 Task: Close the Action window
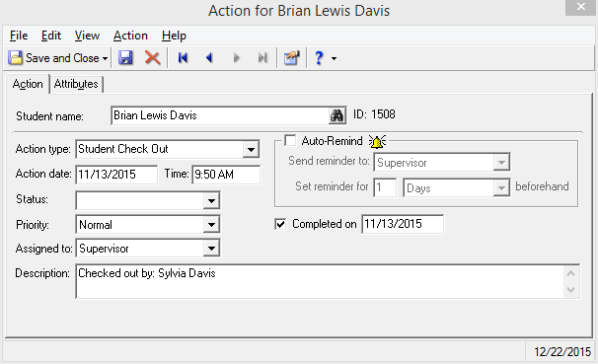[581, 7]
